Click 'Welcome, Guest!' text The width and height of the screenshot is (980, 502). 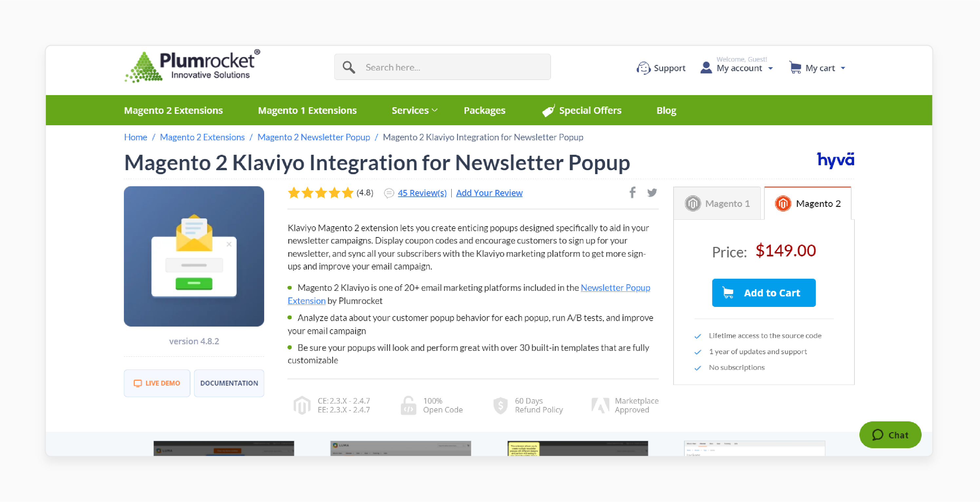(741, 59)
